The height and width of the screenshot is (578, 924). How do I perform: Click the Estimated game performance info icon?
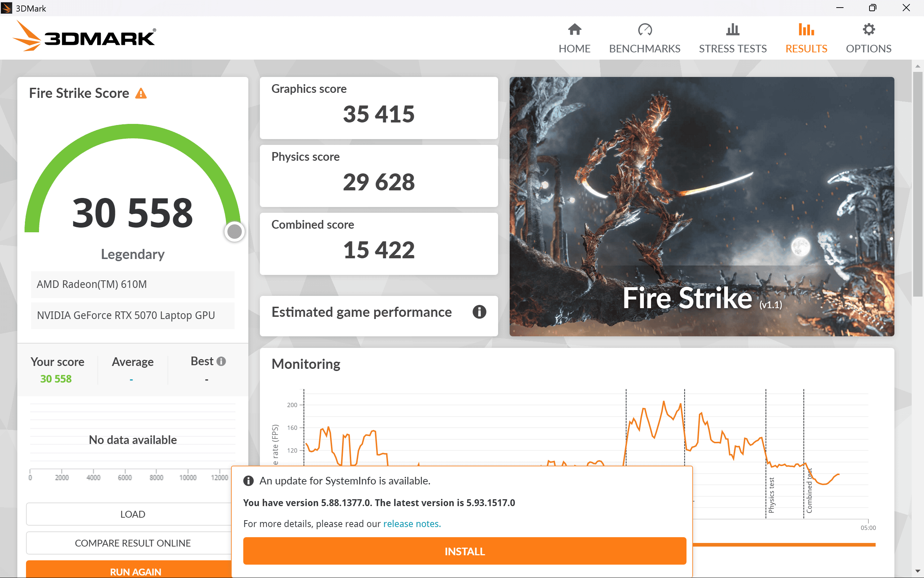point(479,312)
